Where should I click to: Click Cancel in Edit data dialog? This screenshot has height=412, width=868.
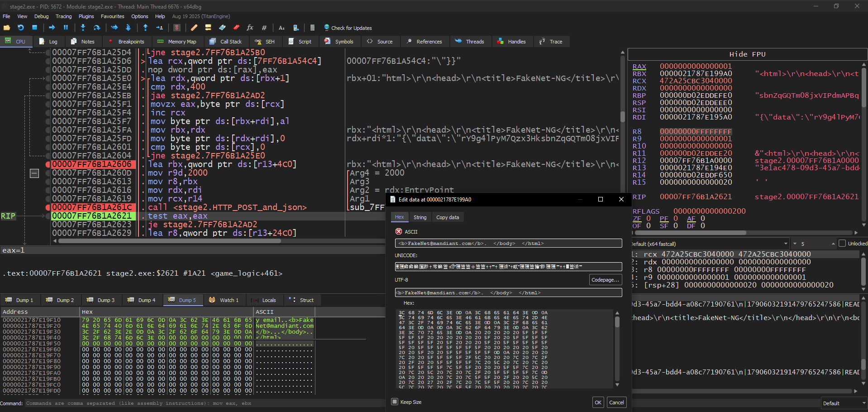click(x=616, y=402)
